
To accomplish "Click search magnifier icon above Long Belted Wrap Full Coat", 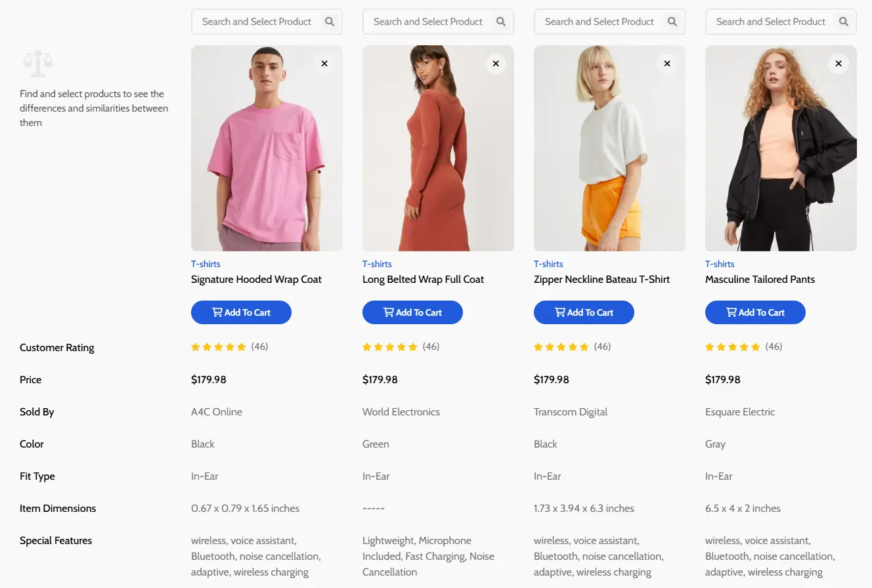I will (501, 22).
